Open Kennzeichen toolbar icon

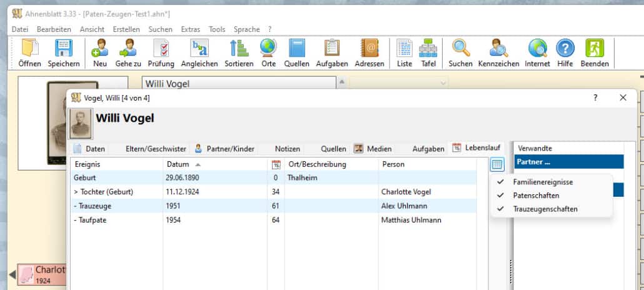point(498,48)
